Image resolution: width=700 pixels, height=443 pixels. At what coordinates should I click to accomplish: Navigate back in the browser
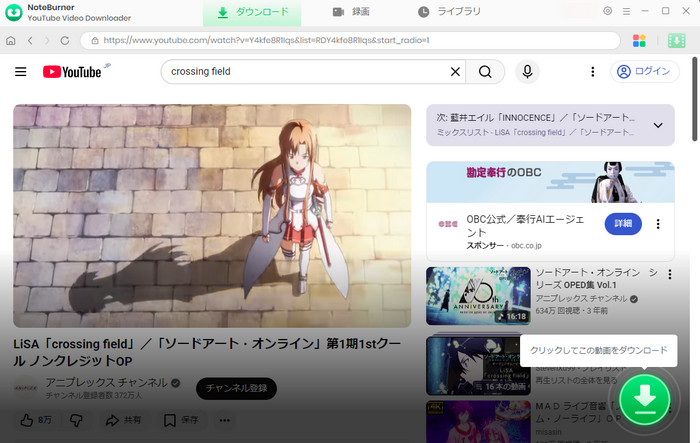click(30, 41)
